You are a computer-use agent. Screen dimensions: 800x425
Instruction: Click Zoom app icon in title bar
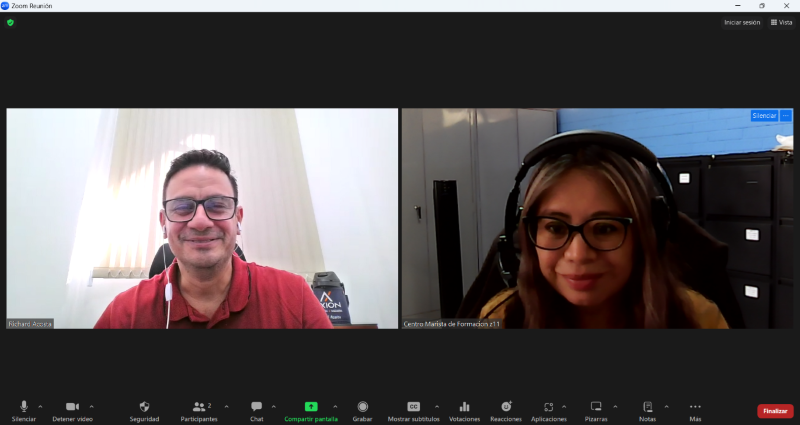(x=5, y=6)
